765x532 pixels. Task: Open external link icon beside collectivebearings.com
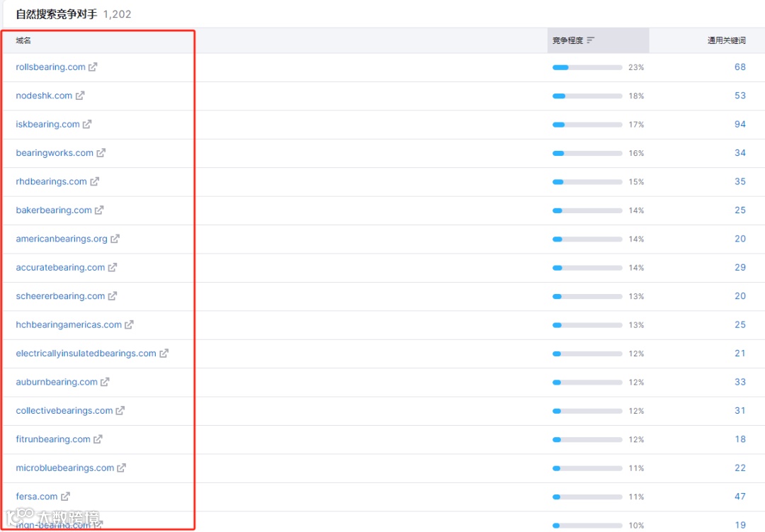pyautogui.click(x=120, y=410)
